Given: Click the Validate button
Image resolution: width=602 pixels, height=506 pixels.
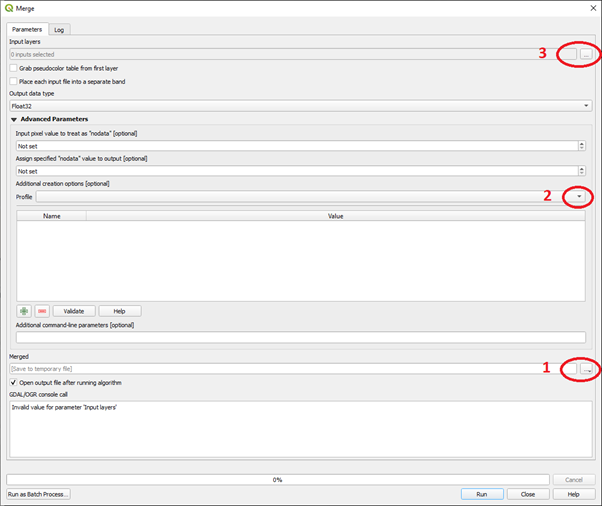Looking at the screenshot, I should coord(73,311).
